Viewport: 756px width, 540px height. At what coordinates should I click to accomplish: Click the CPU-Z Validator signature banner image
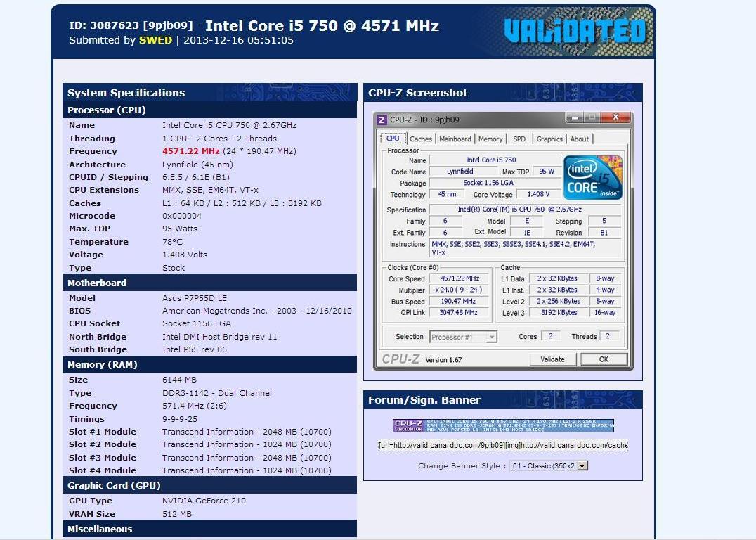click(x=503, y=425)
